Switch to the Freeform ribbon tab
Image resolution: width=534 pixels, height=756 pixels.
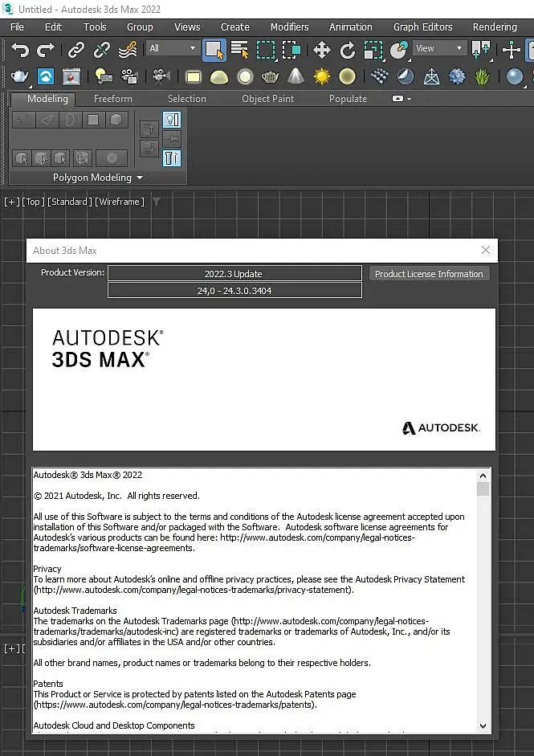click(x=112, y=99)
